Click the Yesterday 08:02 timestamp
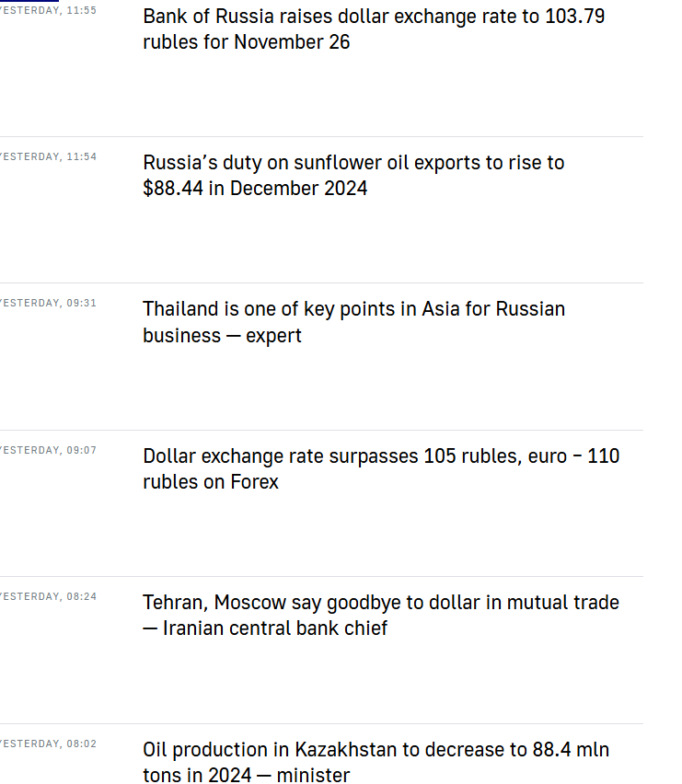 click(48, 744)
